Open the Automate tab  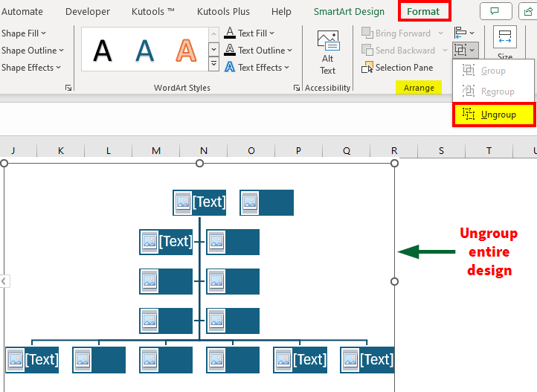coord(22,12)
